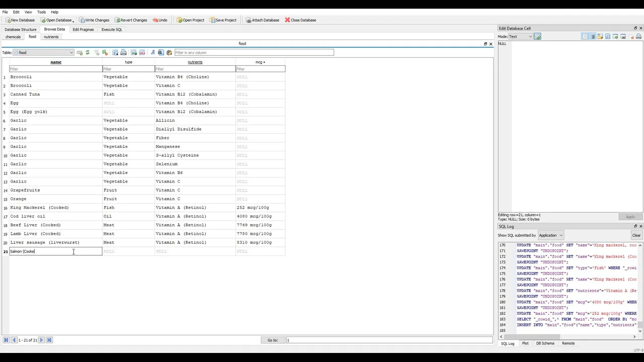Click Open Project in the toolbar

pyautogui.click(x=190, y=20)
